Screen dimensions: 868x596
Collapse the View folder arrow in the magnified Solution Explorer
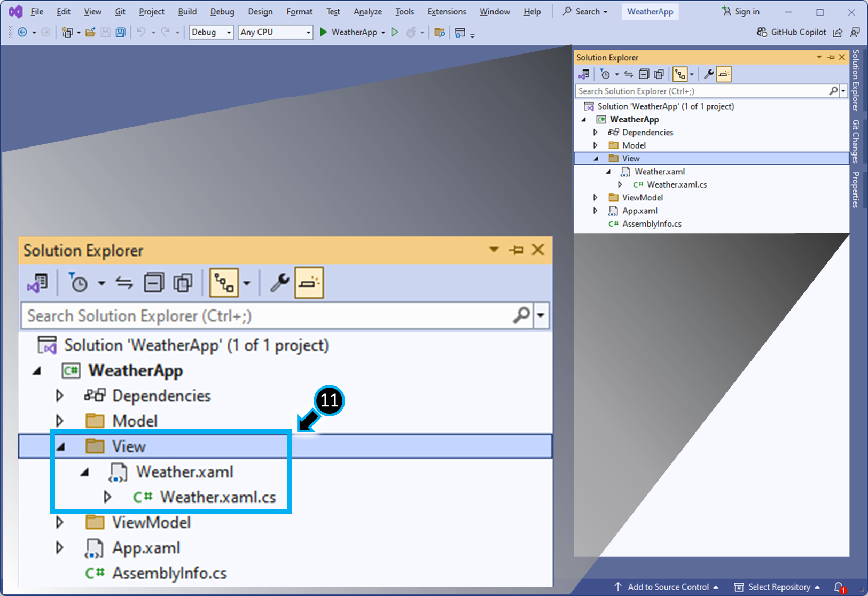coord(61,446)
